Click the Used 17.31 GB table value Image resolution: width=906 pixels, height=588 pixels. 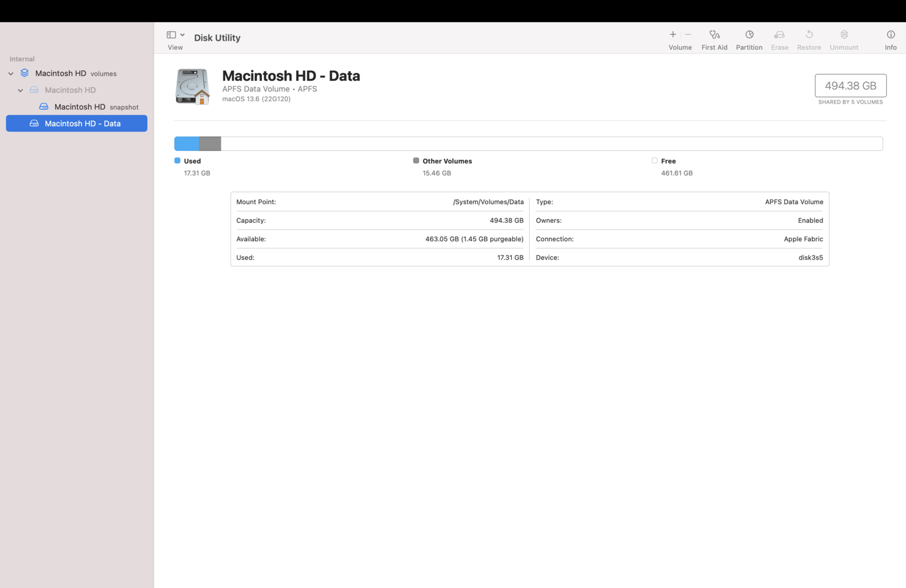pos(510,257)
